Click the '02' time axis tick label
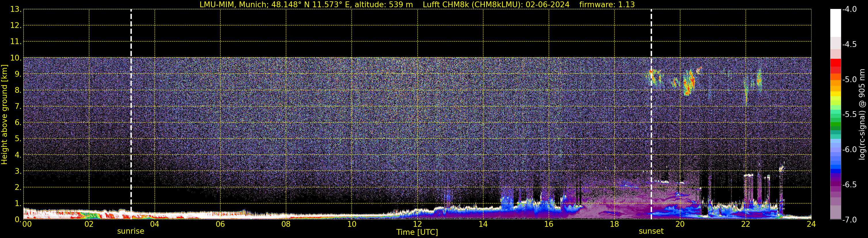868x238 pixels. [89, 224]
